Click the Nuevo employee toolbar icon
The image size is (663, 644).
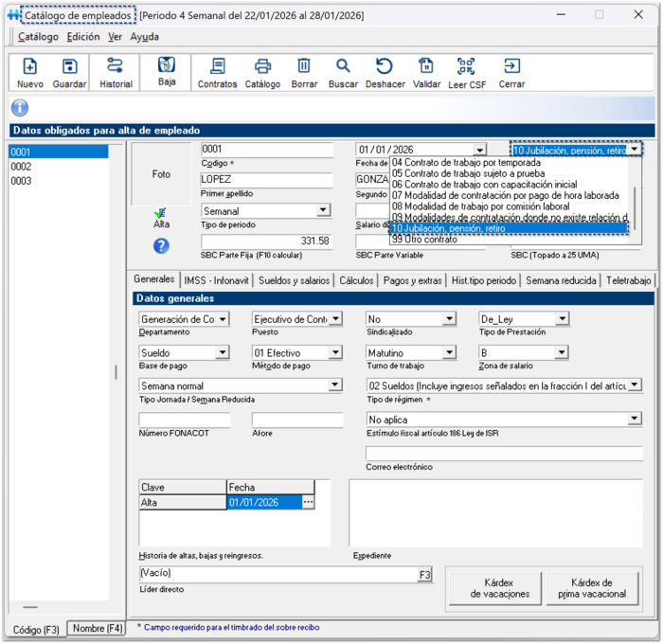pyautogui.click(x=30, y=72)
